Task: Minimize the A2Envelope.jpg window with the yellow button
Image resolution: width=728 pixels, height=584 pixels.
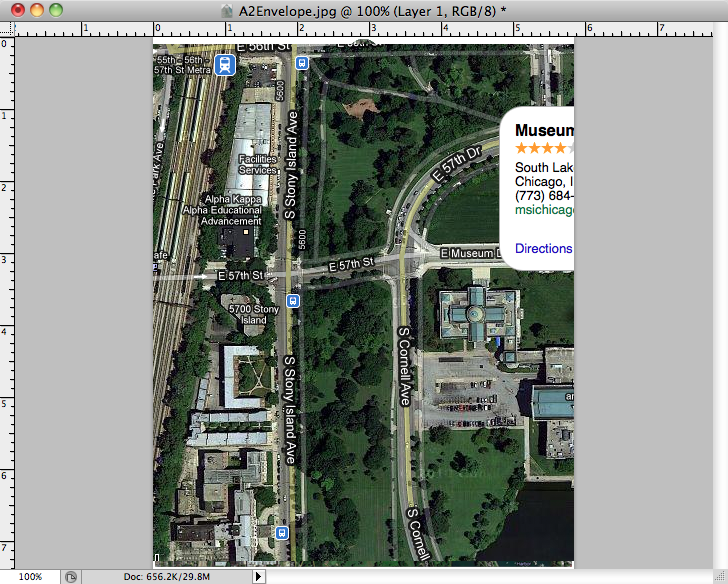Action: point(37,10)
